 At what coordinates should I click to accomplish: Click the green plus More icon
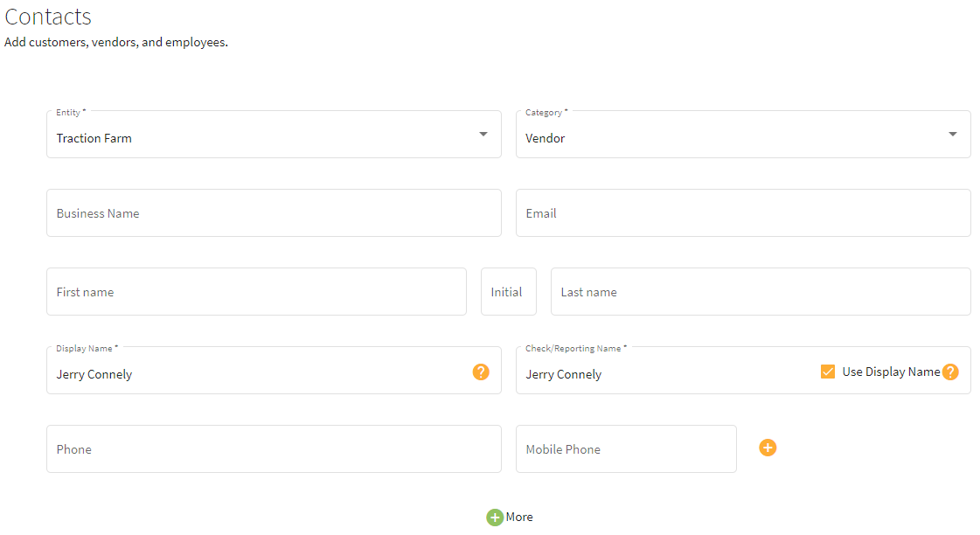[495, 518]
